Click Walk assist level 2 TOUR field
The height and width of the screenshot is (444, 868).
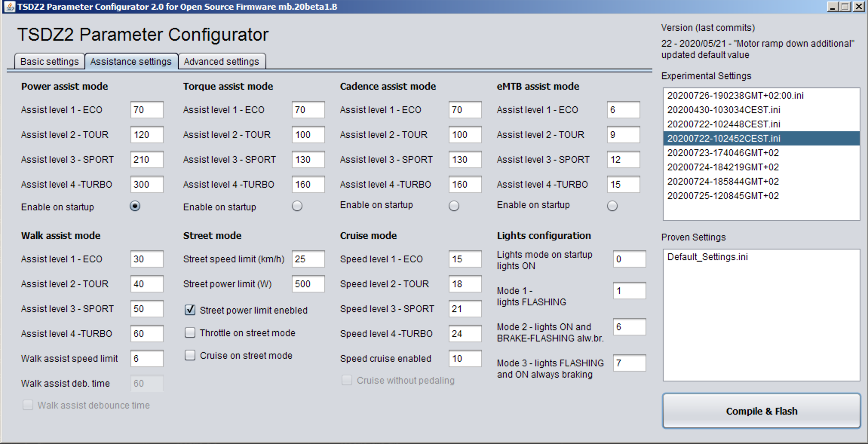click(147, 284)
